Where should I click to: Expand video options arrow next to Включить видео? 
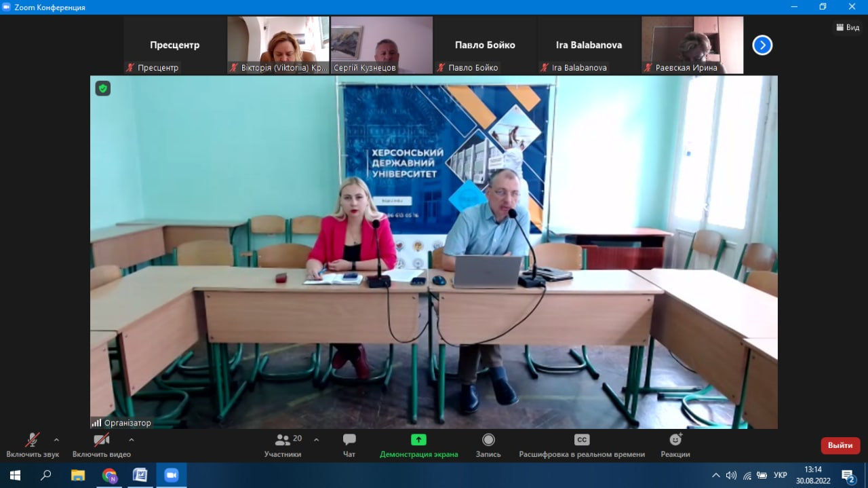point(131,440)
